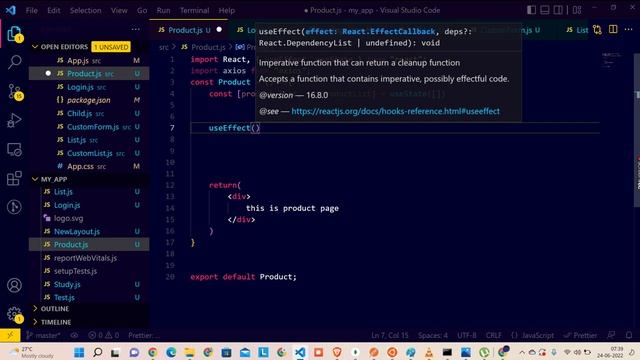Viewport: 640px width, 360px height.
Task: Open the Help menu
Action: click(227, 10)
